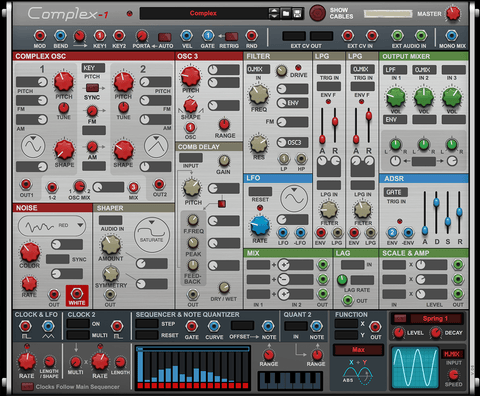Click the note quantizer mini keyboard

pyautogui.click(x=290, y=381)
